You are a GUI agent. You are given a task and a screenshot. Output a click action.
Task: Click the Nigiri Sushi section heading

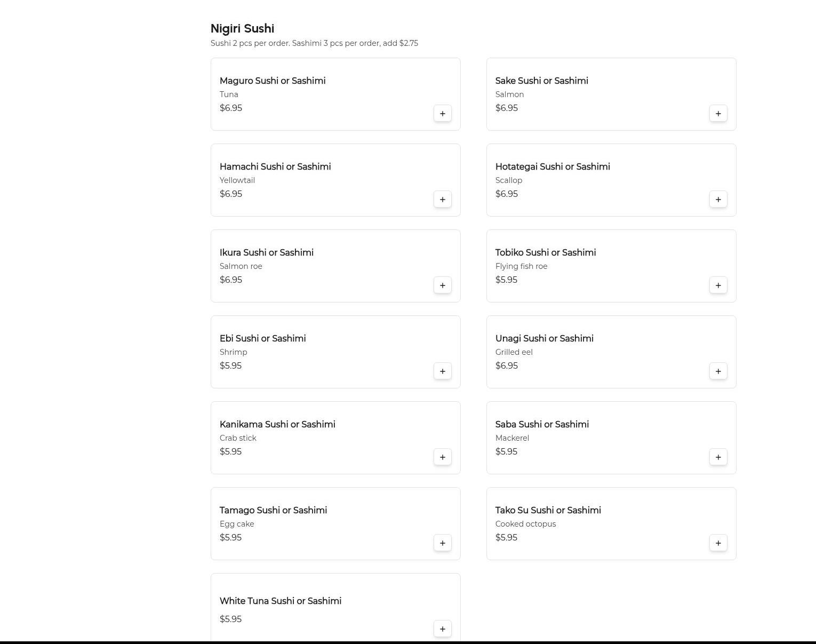[x=242, y=29]
